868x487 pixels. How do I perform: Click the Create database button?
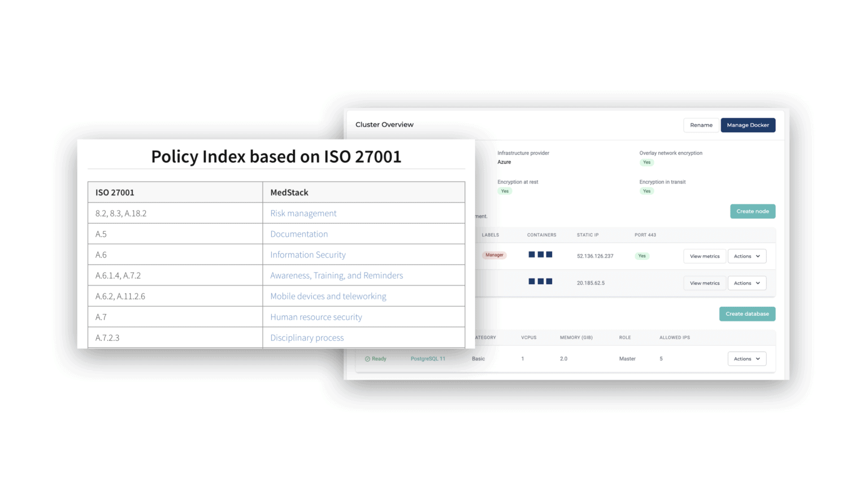point(747,314)
